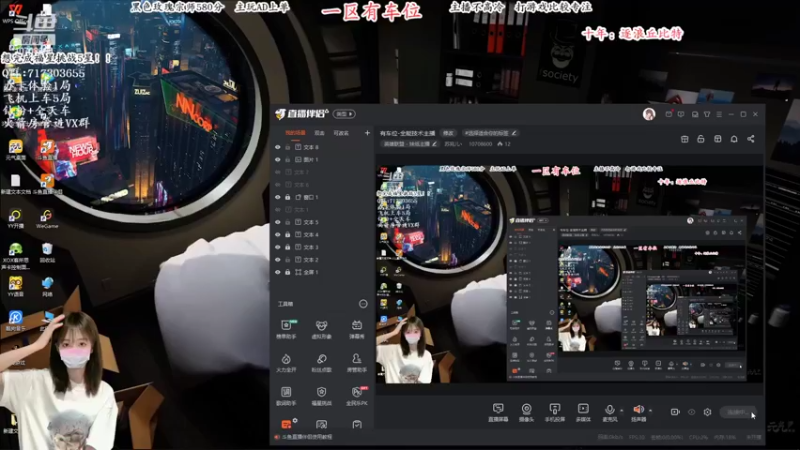This screenshot has height=450, width=800.
Task: Mute the 扬声器 speaker
Action: click(x=638, y=412)
